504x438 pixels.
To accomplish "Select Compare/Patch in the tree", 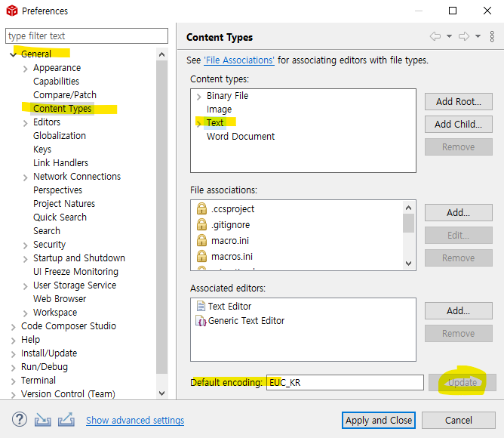I will [65, 94].
